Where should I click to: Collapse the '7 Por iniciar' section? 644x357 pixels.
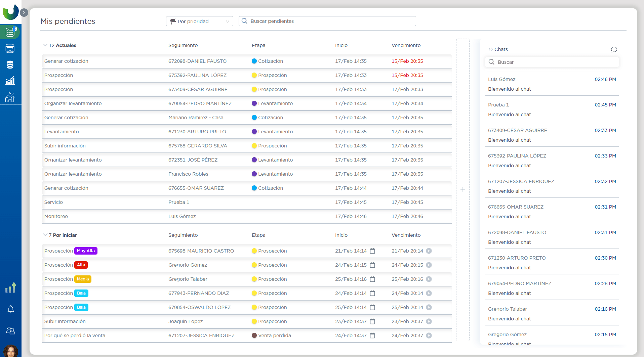tap(45, 235)
